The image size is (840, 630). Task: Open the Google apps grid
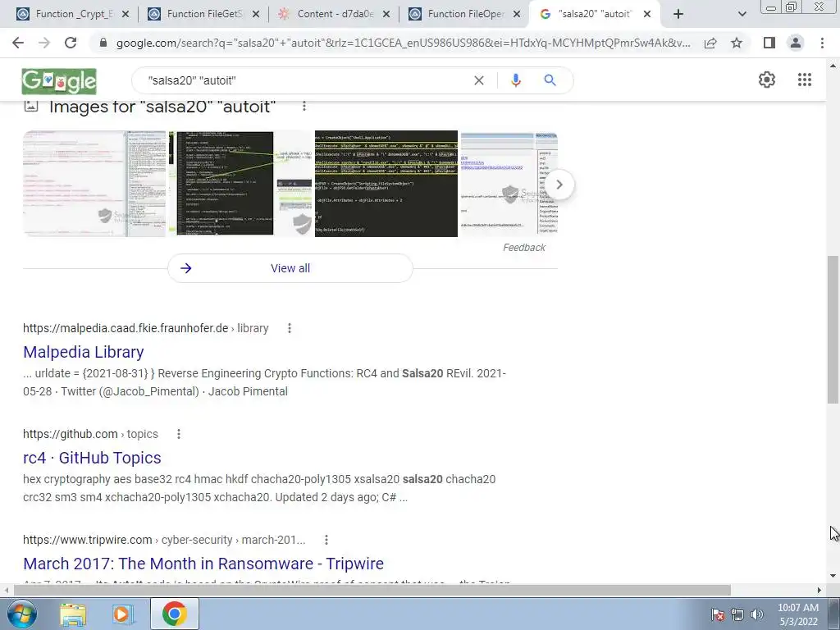coord(805,80)
